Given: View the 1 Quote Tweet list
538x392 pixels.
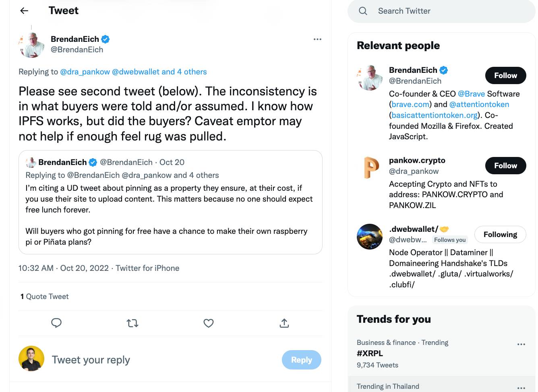Looking at the screenshot, I should (x=44, y=296).
